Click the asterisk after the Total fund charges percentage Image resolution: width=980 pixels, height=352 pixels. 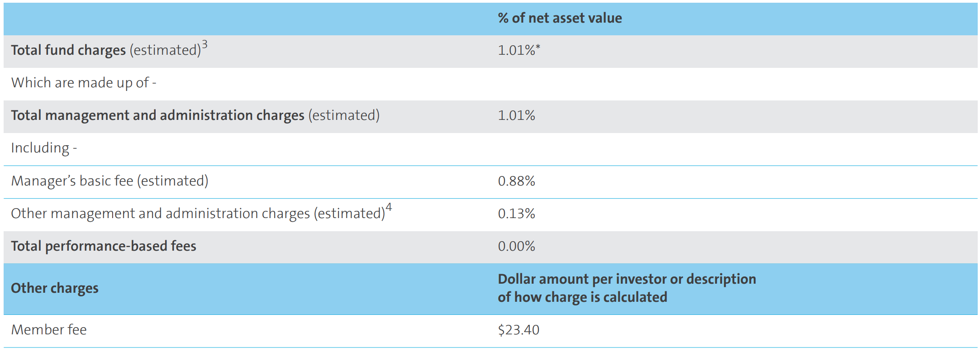pyautogui.click(x=538, y=47)
